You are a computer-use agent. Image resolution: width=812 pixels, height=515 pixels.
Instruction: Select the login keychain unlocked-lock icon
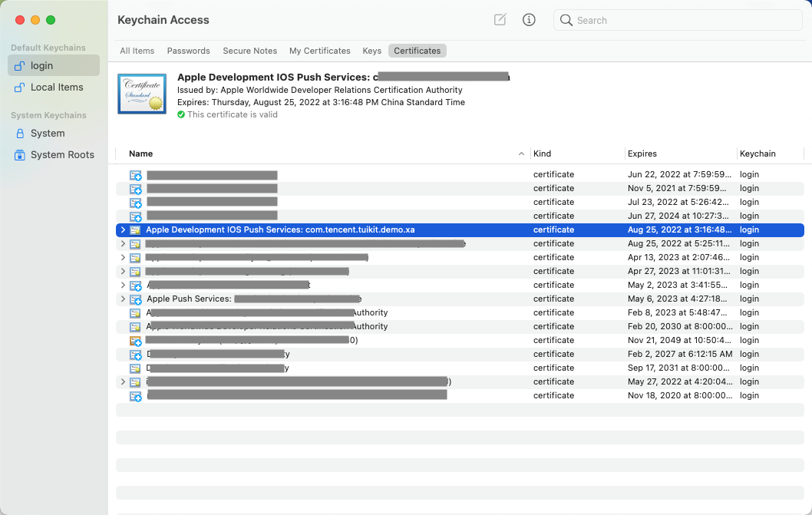pyautogui.click(x=19, y=66)
